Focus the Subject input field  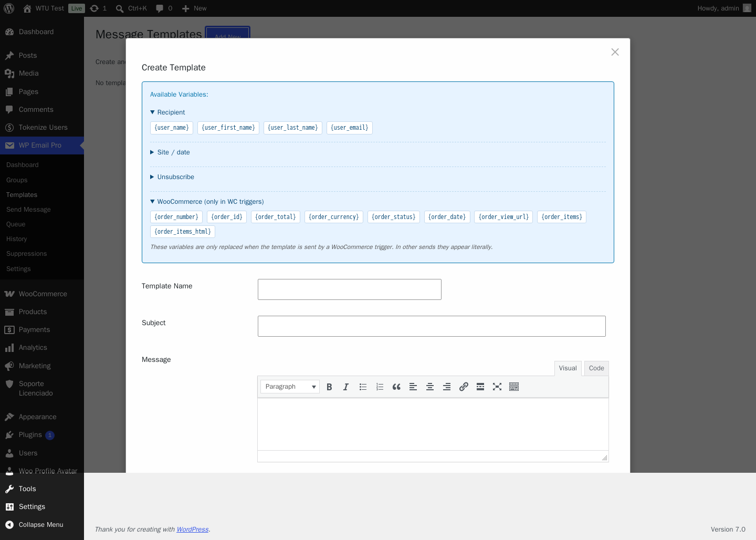click(x=432, y=326)
